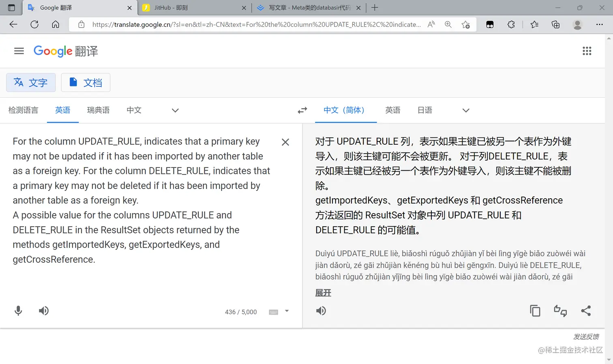Open input tools dropdown arrow
This screenshot has width=613, height=364.
tap(287, 311)
